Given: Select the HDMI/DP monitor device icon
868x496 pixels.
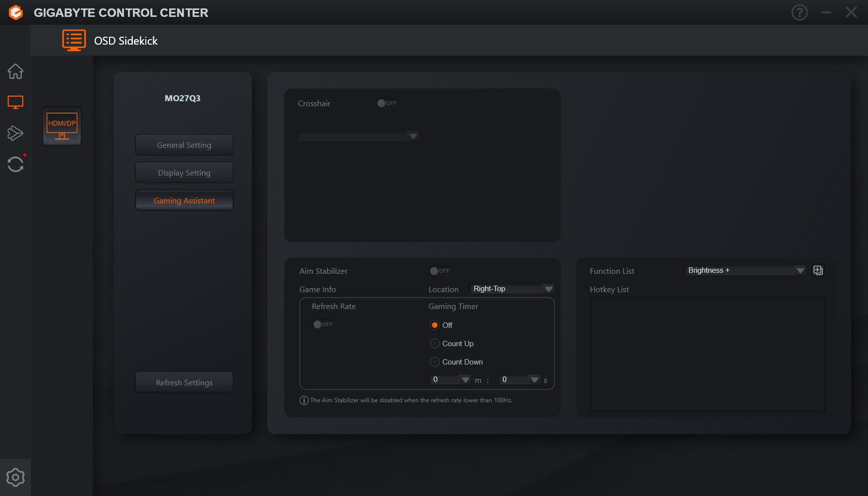Looking at the screenshot, I should coord(62,126).
